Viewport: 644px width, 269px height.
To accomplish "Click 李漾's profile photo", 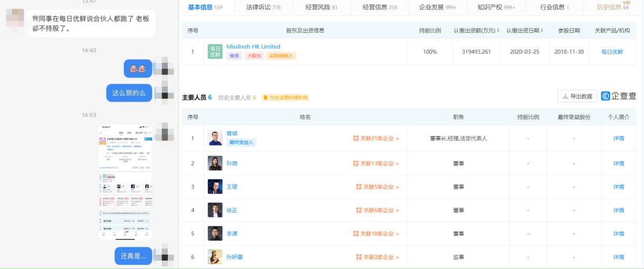I will 215,234.
